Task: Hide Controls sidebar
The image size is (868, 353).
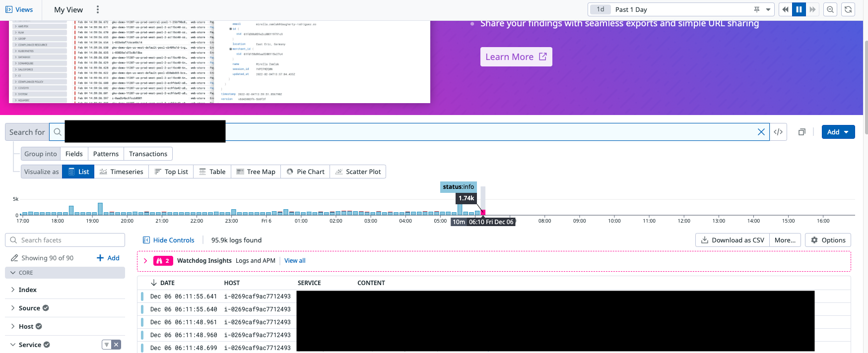Action: [x=169, y=240]
